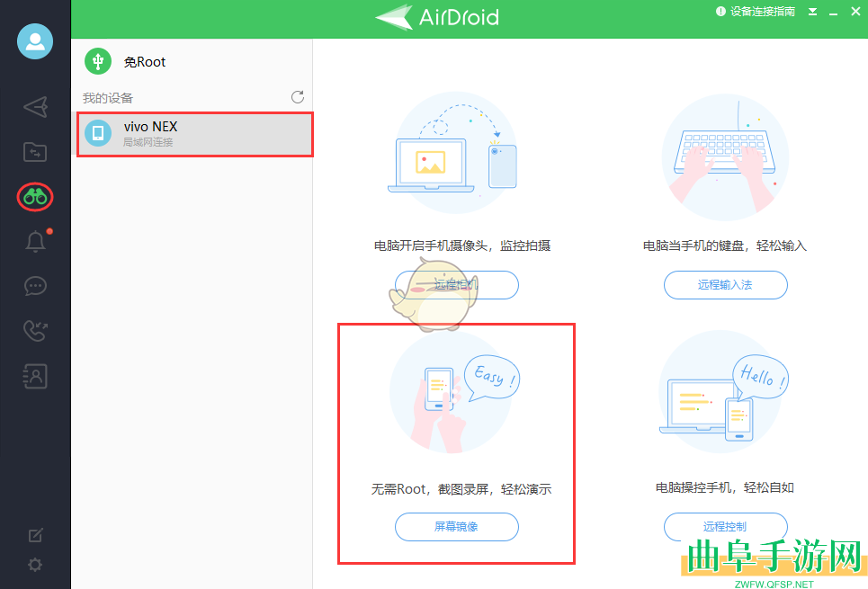Refresh the My Devices list

click(x=298, y=97)
